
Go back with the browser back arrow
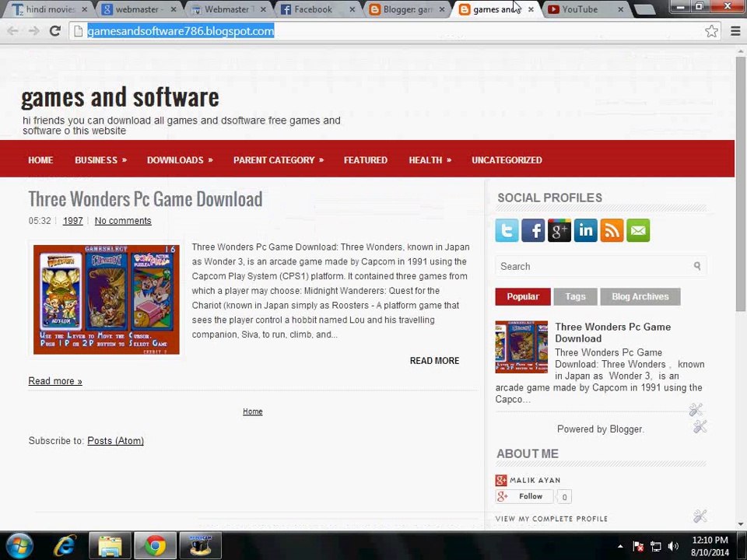(x=13, y=31)
